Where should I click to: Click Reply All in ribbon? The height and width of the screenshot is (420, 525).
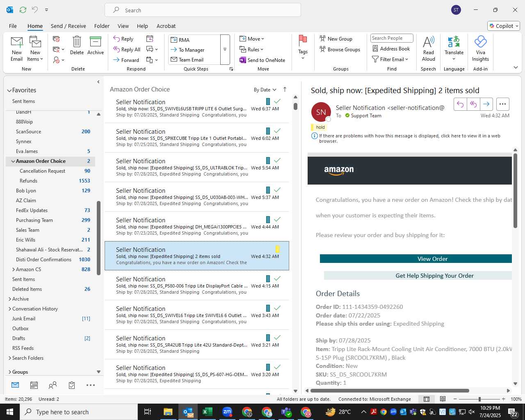click(127, 50)
